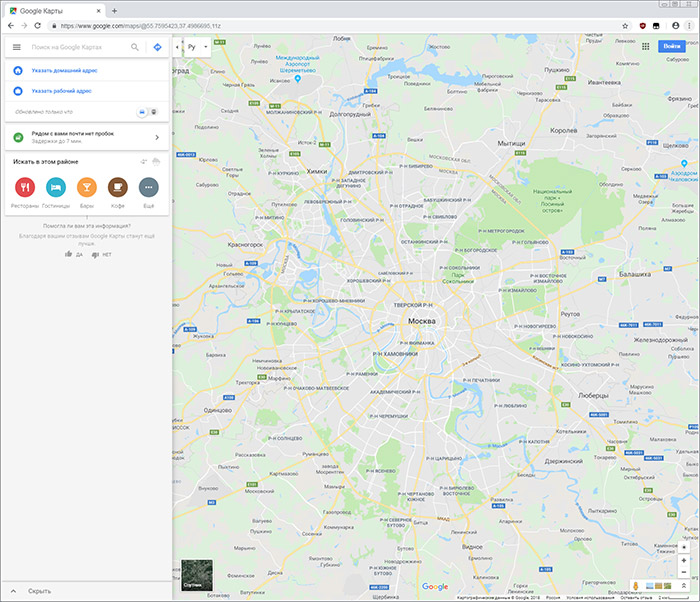Click the Долгопрудный city label
Image resolution: width=700 pixels, height=602 pixels.
point(350,114)
